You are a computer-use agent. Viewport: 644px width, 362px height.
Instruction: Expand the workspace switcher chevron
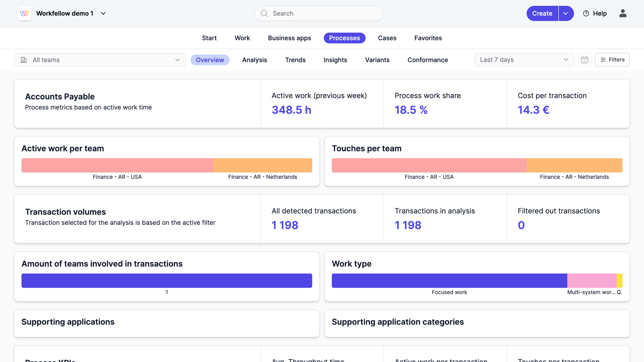(103, 14)
